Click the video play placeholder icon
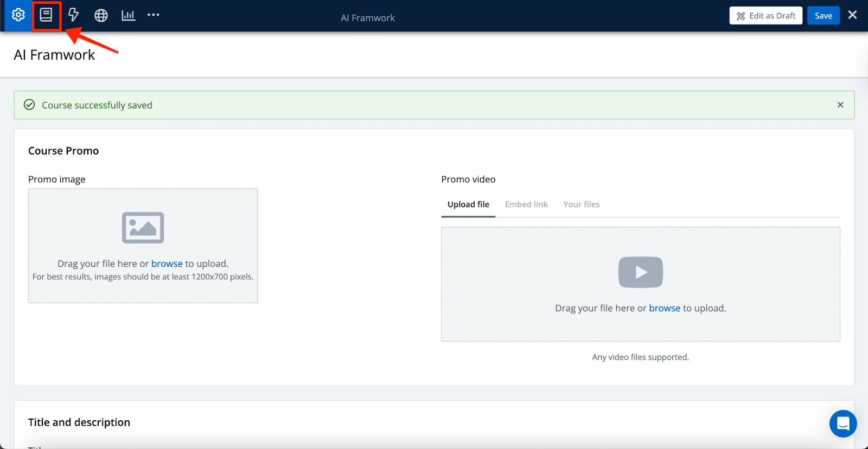 tap(641, 272)
